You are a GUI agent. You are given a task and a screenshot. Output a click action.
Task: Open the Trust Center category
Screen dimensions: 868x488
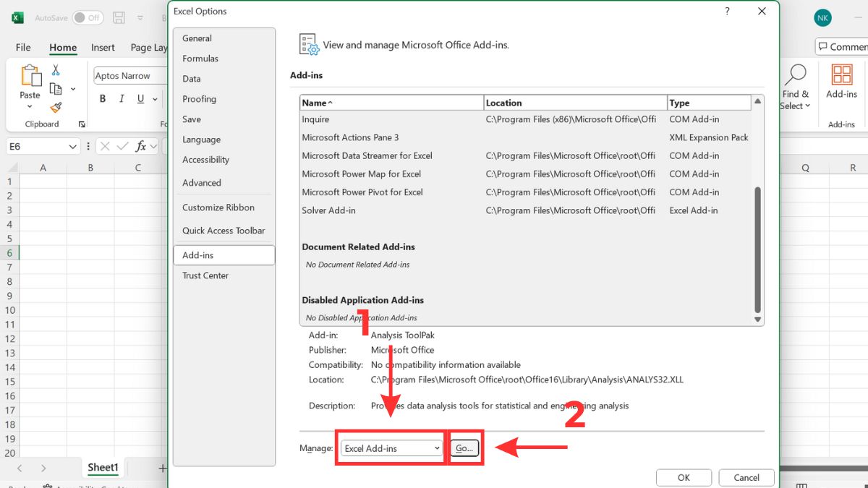pyautogui.click(x=224, y=275)
